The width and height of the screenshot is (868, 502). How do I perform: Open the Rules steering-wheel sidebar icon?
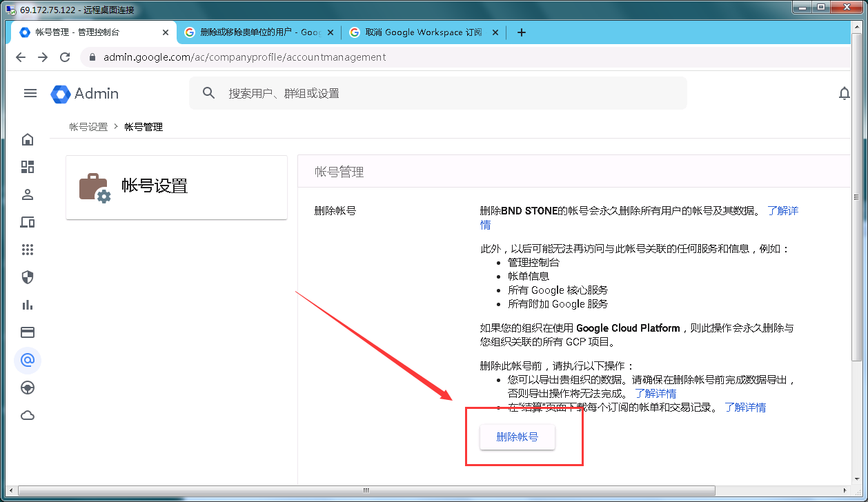tap(28, 388)
